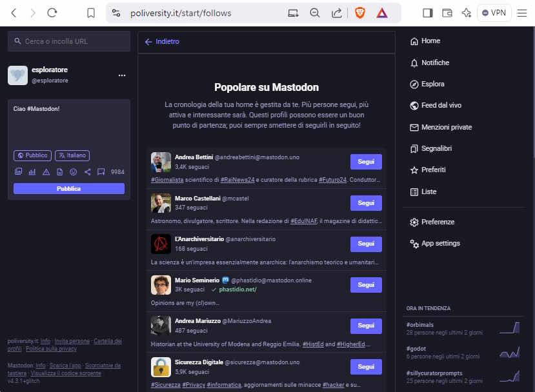Follow Mario Seminerio with Segui button
This screenshot has height=392, width=535.
(x=366, y=284)
